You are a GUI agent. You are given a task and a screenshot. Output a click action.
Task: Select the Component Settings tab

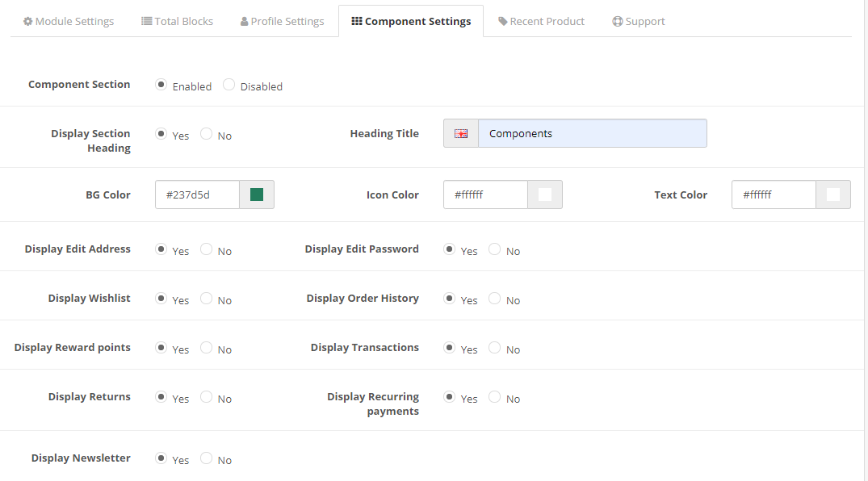pos(411,21)
